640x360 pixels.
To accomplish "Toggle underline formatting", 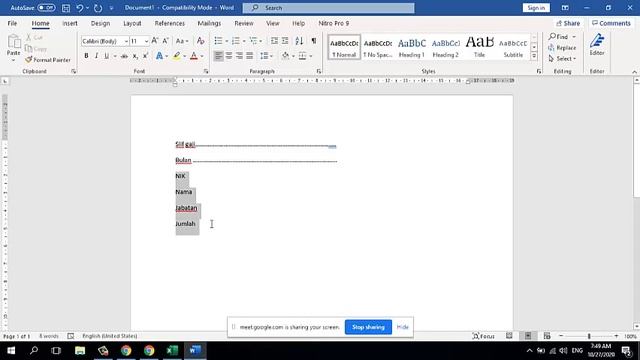I will [107, 56].
